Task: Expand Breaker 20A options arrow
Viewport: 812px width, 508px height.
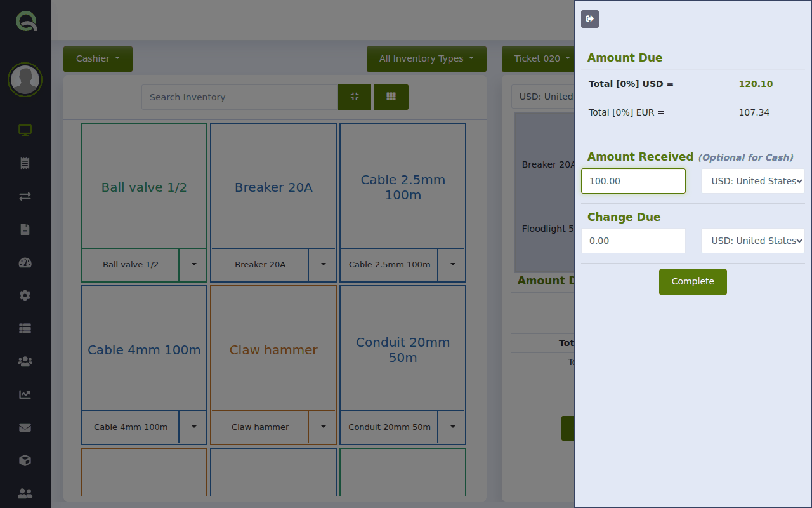Action: [323, 265]
